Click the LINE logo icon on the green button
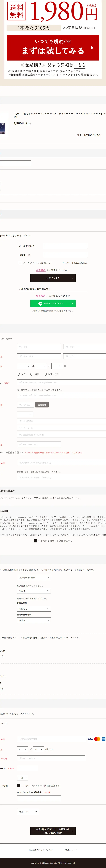This screenshot has width=106, height=868. (x=40, y=303)
